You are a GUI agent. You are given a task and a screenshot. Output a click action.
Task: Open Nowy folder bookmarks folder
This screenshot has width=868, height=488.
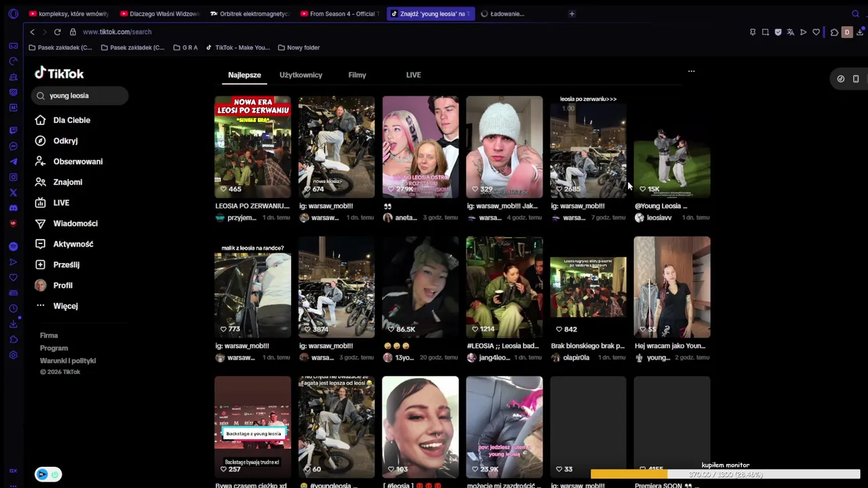point(298,47)
